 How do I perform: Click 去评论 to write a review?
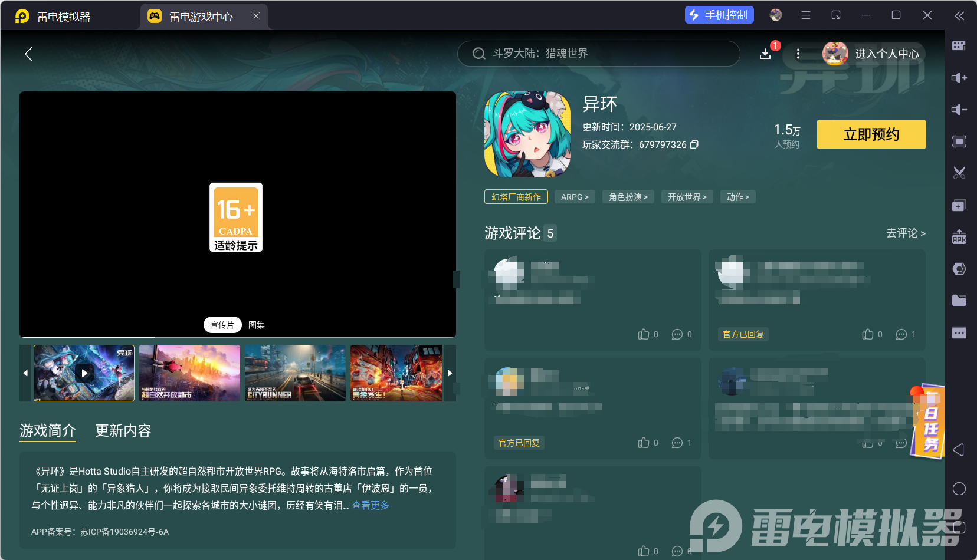coord(906,233)
